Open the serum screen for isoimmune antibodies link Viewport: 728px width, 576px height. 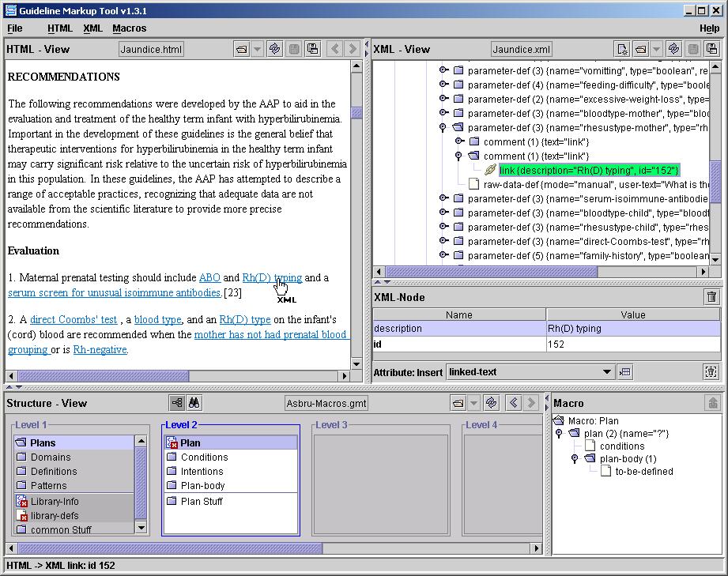pos(114,292)
